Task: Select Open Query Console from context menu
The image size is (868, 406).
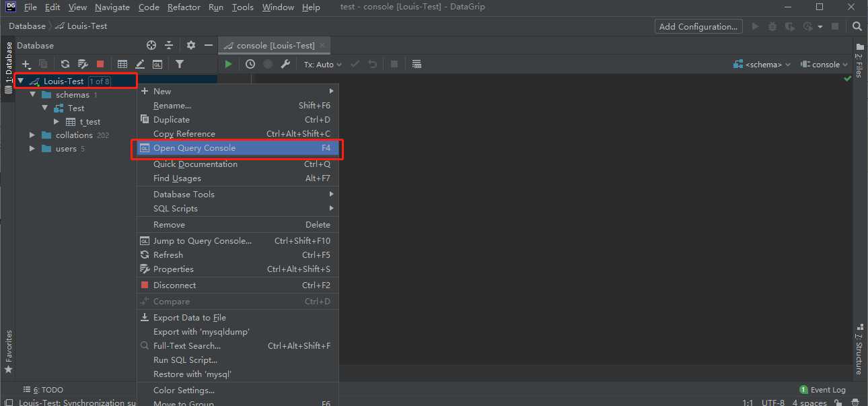Action: coord(194,148)
